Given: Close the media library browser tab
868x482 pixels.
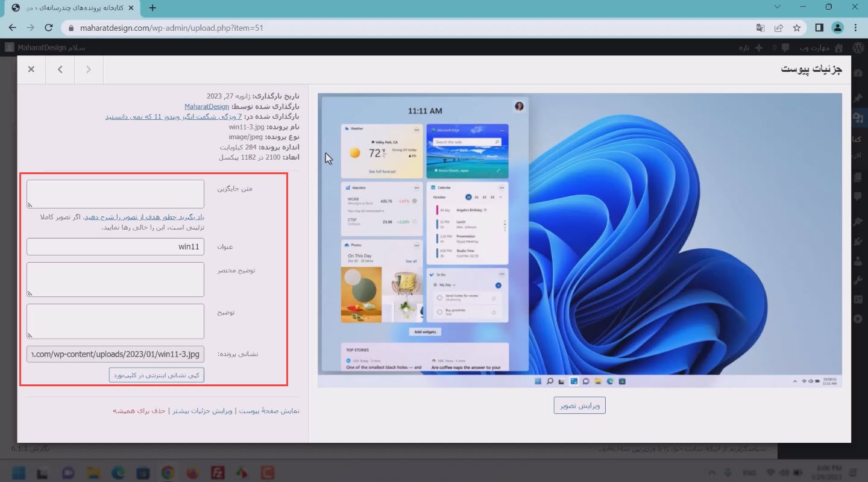Looking at the screenshot, I should pos(132,8).
